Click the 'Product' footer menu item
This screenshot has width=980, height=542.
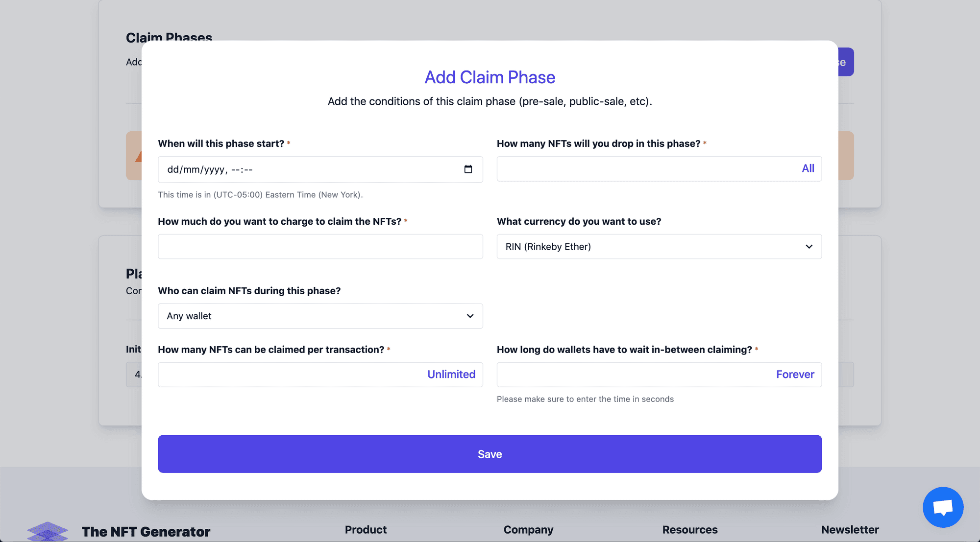[x=366, y=529]
